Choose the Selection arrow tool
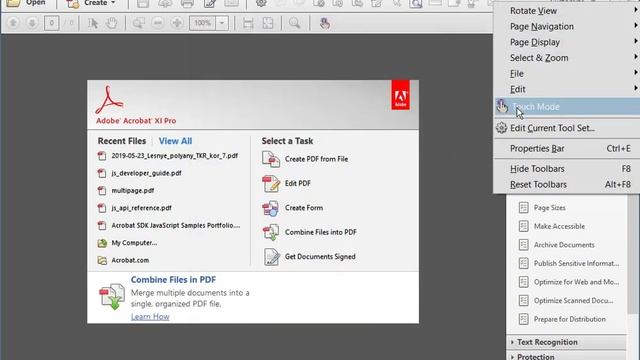Screen dimensions: 640x360 [x=93, y=23]
